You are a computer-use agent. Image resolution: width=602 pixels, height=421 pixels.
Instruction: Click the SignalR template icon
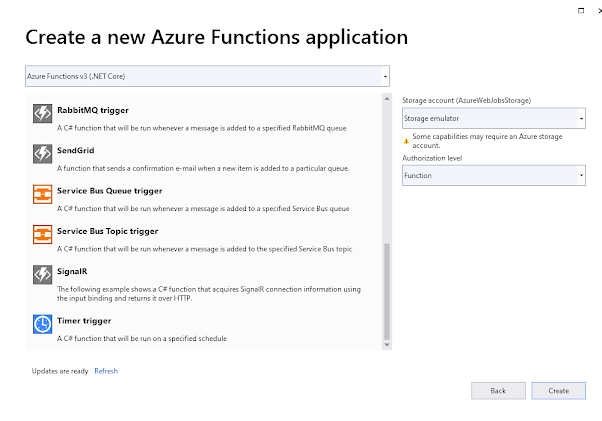[42, 274]
